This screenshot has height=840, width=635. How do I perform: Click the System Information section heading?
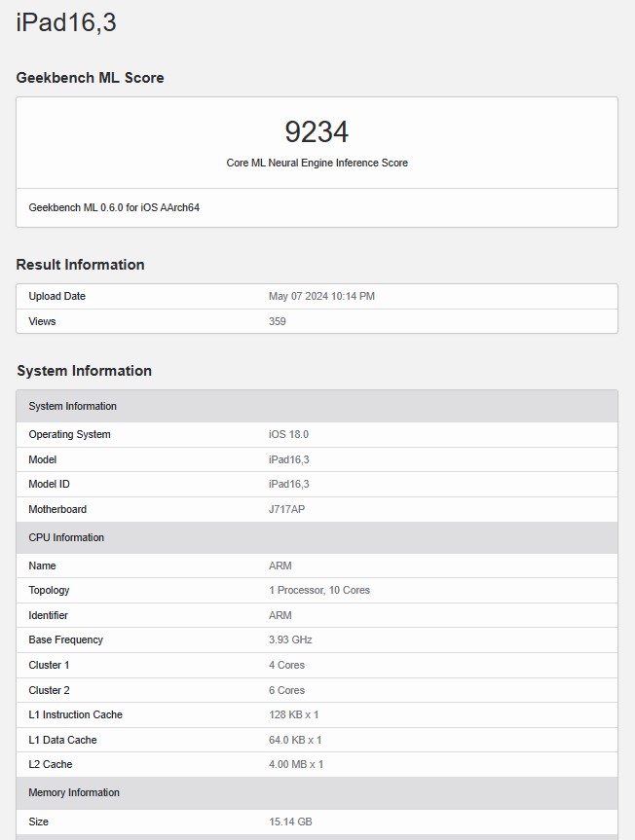coord(84,371)
